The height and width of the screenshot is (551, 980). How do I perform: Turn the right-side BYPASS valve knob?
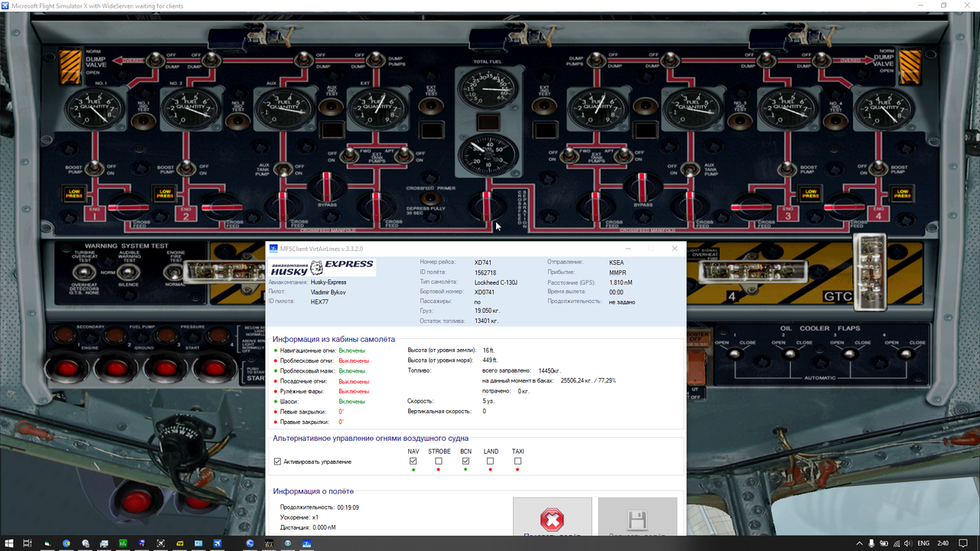pos(643,188)
